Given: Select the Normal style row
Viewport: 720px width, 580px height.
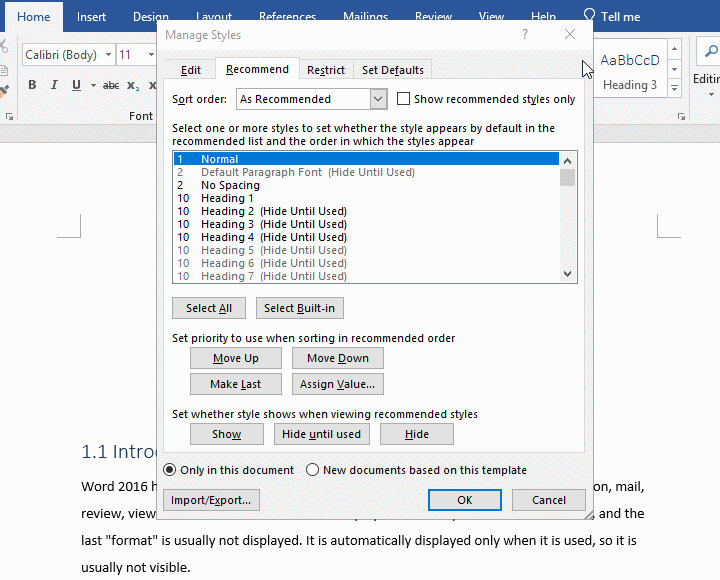Looking at the screenshot, I should click(366, 159).
